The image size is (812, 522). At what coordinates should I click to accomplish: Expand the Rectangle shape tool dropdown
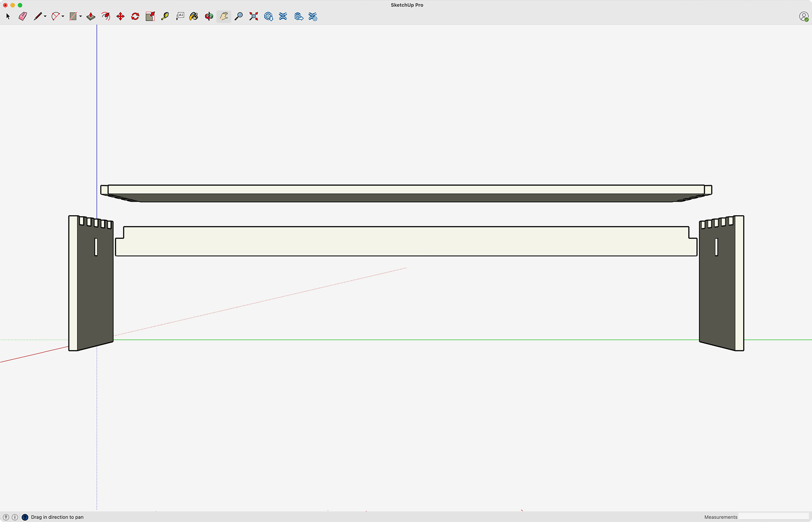coord(81,16)
